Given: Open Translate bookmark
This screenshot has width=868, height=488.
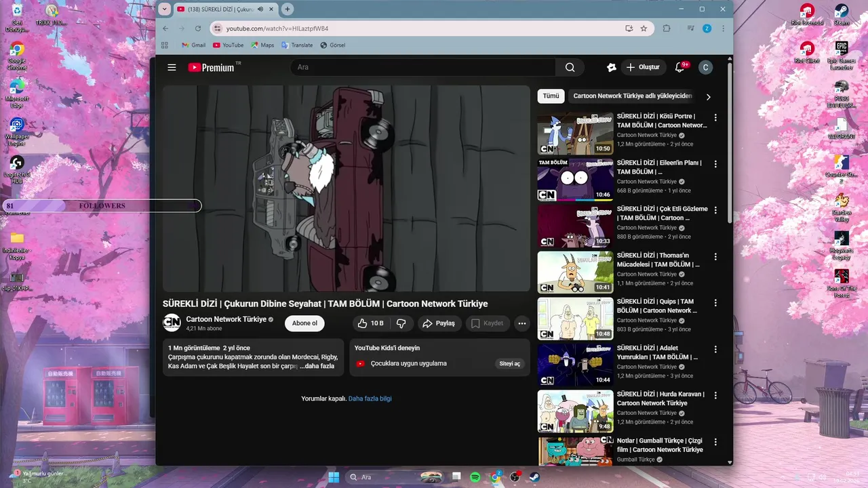Looking at the screenshot, I should coord(296,45).
